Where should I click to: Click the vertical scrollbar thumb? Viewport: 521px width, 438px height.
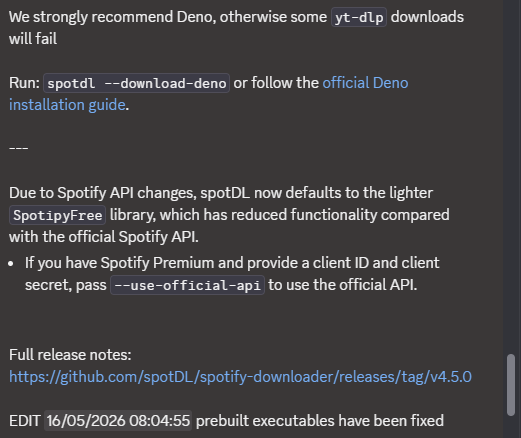pos(511,385)
